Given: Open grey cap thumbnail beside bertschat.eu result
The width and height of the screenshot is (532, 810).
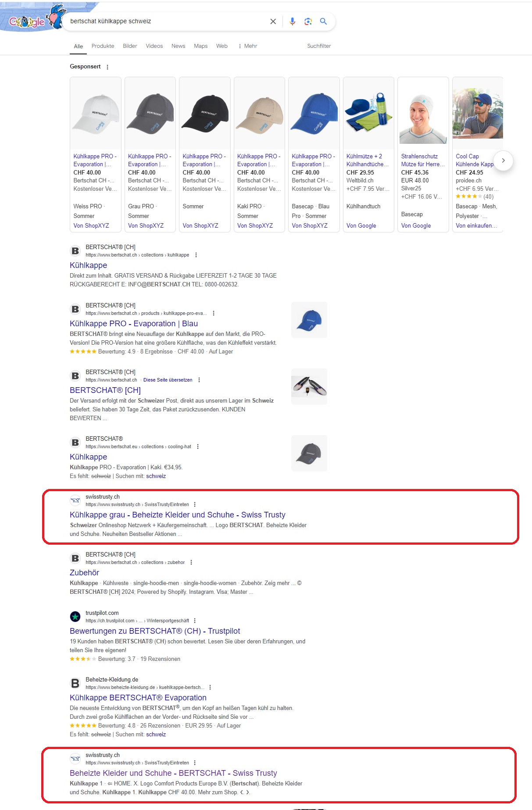Looking at the screenshot, I should coord(309,453).
